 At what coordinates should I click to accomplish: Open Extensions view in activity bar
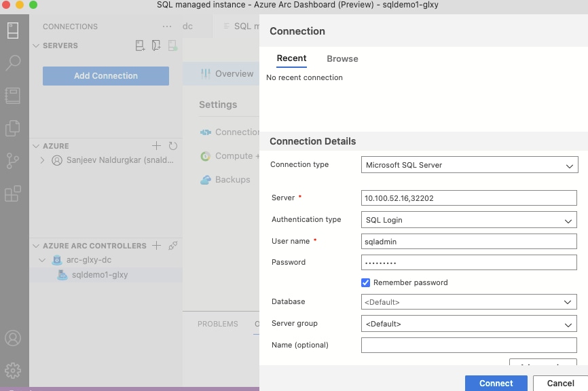(13, 193)
